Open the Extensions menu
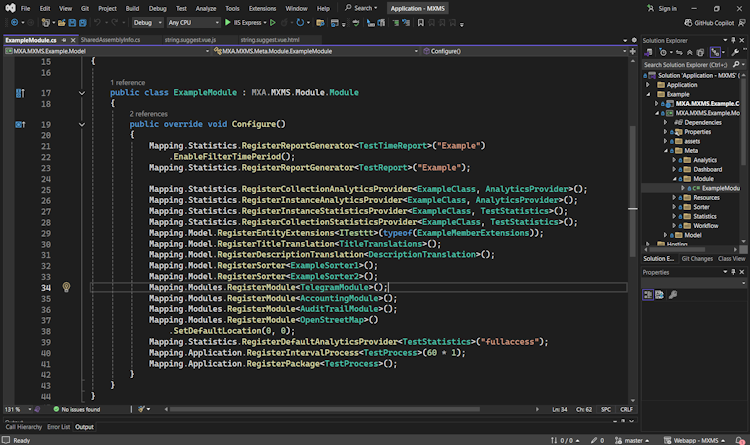Screen dimensions: 750x445 [x=263, y=8]
